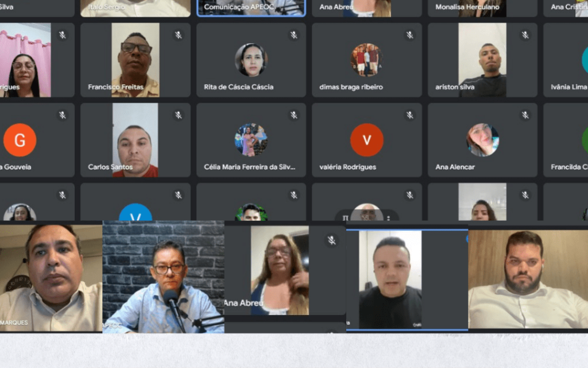Click muted mic icon on dimas braga ribeiro's tile

(x=409, y=35)
